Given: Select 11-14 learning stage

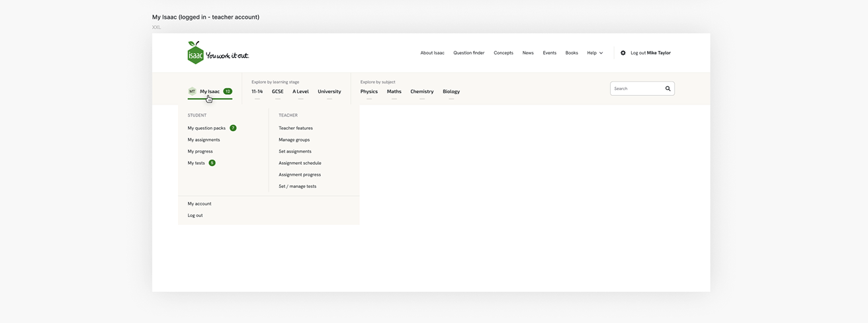Looking at the screenshot, I should (257, 91).
